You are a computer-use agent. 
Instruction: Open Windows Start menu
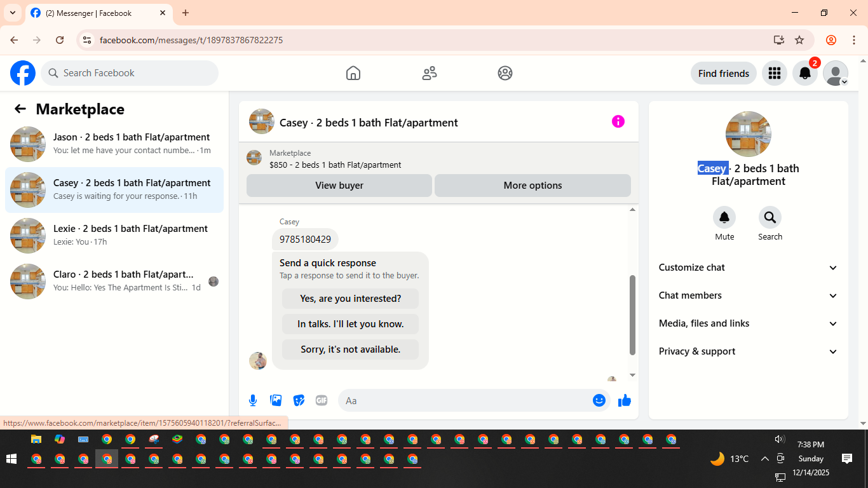[11, 459]
